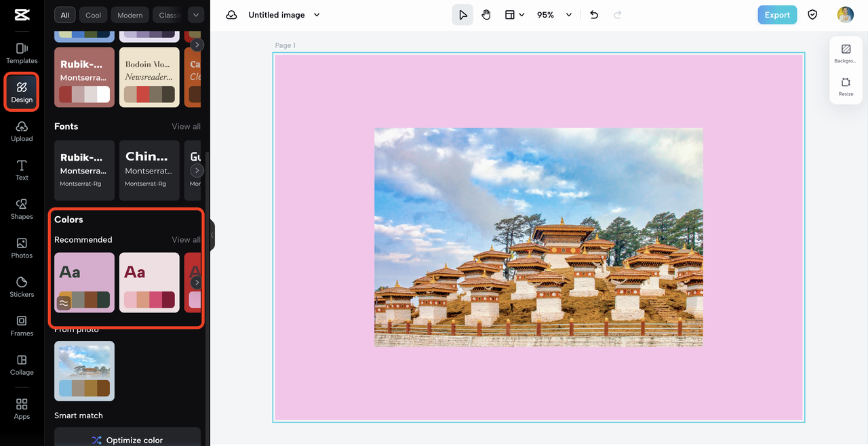The height and width of the screenshot is (446, 868).
Task: Open the Background tool on the right
Action: [x=846, y=54]
